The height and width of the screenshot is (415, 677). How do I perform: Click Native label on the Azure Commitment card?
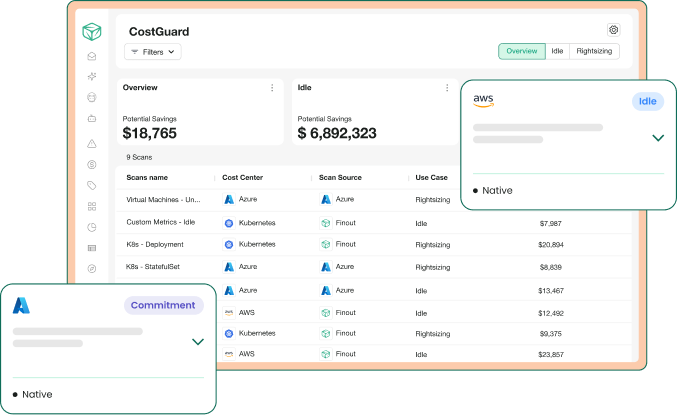pos(37,394)
